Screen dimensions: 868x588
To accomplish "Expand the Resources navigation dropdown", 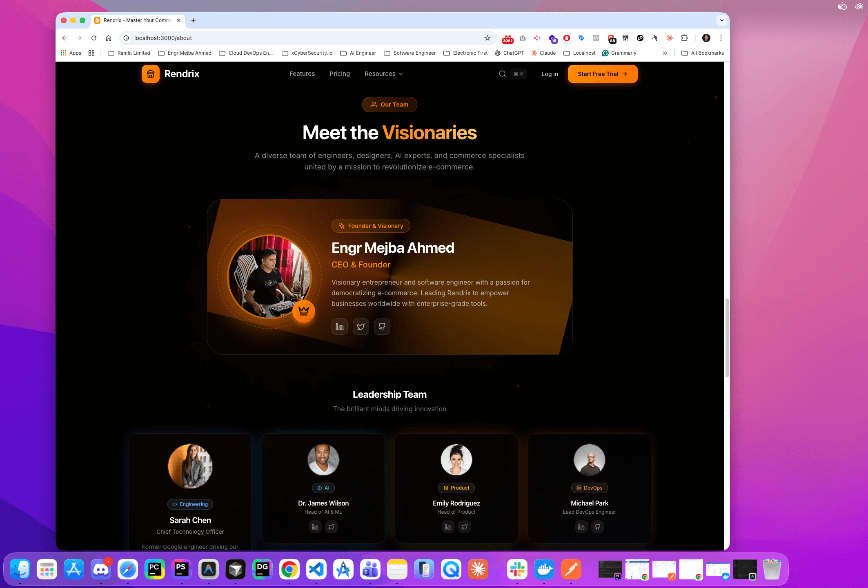I will 383,74.
